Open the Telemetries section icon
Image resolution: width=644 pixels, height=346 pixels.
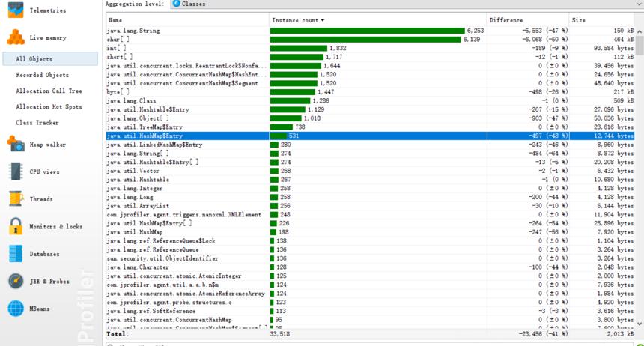[16, 10]
